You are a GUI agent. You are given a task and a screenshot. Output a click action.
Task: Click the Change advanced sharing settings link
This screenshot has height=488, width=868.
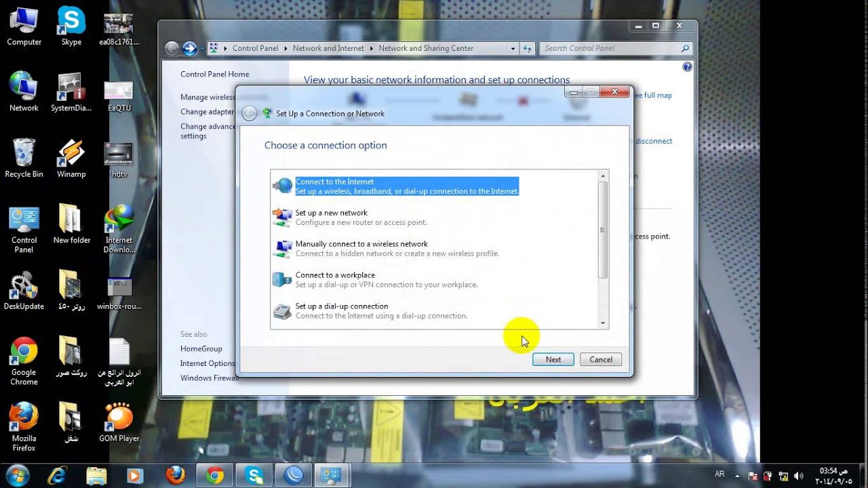tap(208, 131)
